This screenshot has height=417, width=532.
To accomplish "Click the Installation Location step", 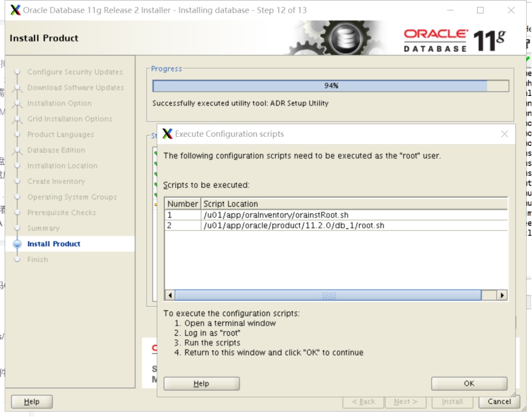I will (63, 166).
